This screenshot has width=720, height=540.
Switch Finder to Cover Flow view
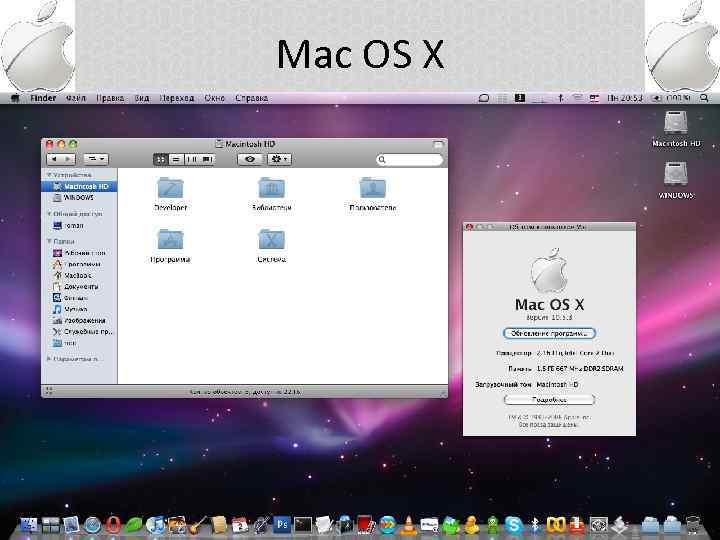pos(207,159)
